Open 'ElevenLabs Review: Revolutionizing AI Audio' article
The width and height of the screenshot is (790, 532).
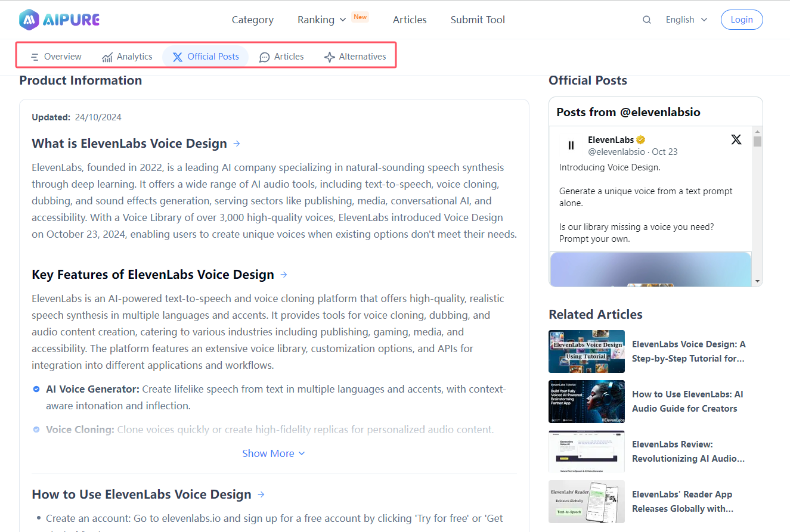coord(689,452)
